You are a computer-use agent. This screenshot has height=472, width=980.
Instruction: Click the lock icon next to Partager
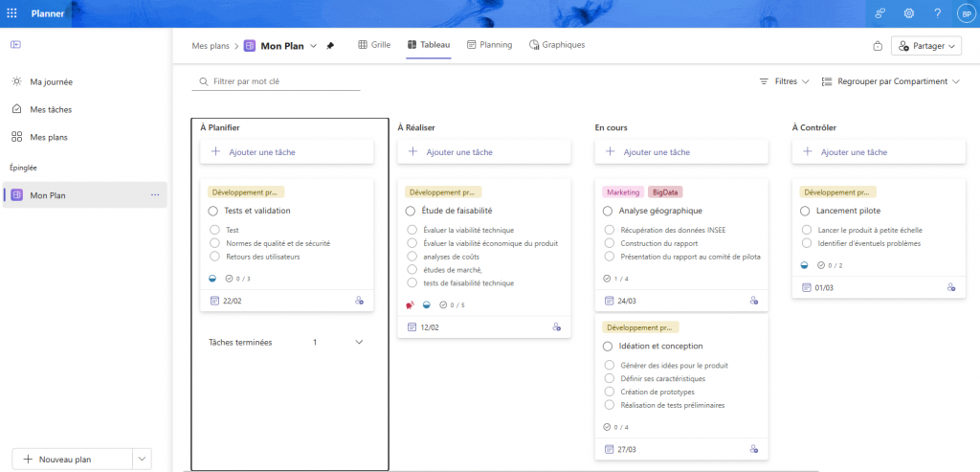click(x=878, y=46)
